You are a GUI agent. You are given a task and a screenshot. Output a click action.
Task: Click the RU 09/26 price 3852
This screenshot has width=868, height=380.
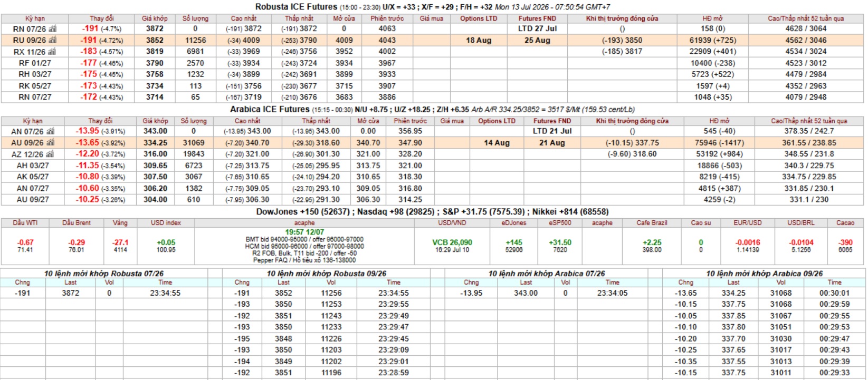pos(155,40)
